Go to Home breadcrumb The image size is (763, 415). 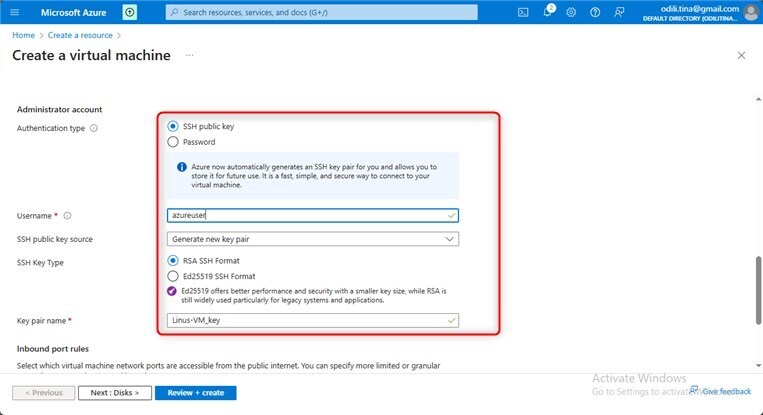[23, 35]
